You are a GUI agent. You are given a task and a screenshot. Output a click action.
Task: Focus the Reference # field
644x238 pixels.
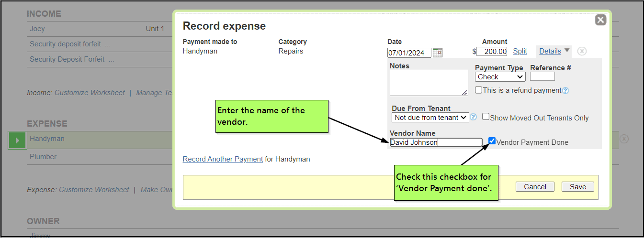[x=542, y=76]
